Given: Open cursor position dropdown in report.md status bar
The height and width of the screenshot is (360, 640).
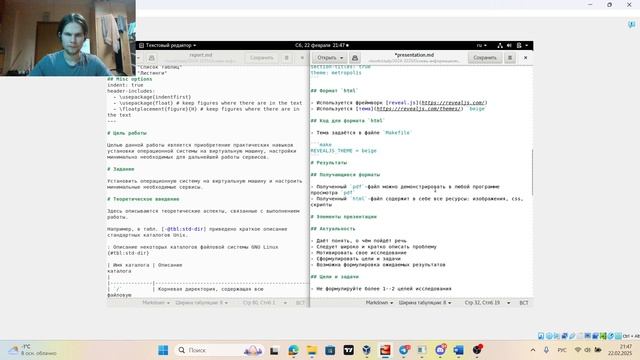Looking at the screenshot, I should 265,303.
